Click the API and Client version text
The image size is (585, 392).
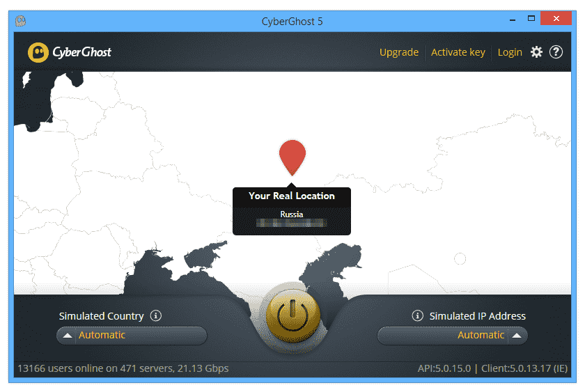(492, 368)
